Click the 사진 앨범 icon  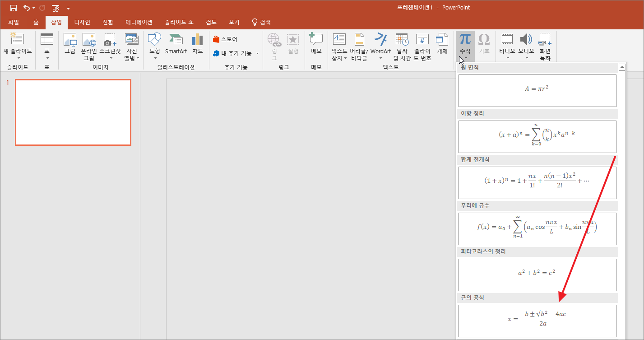(132, 39)
